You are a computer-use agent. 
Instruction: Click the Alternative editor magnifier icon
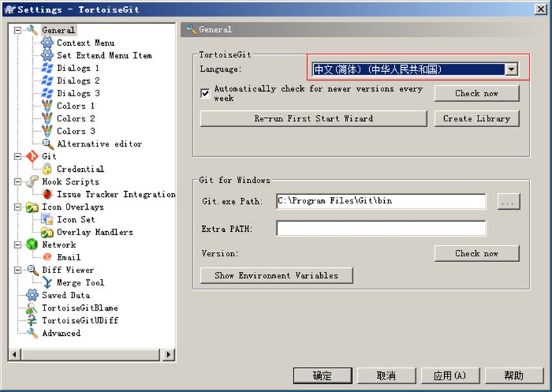[x=48, y=144]
